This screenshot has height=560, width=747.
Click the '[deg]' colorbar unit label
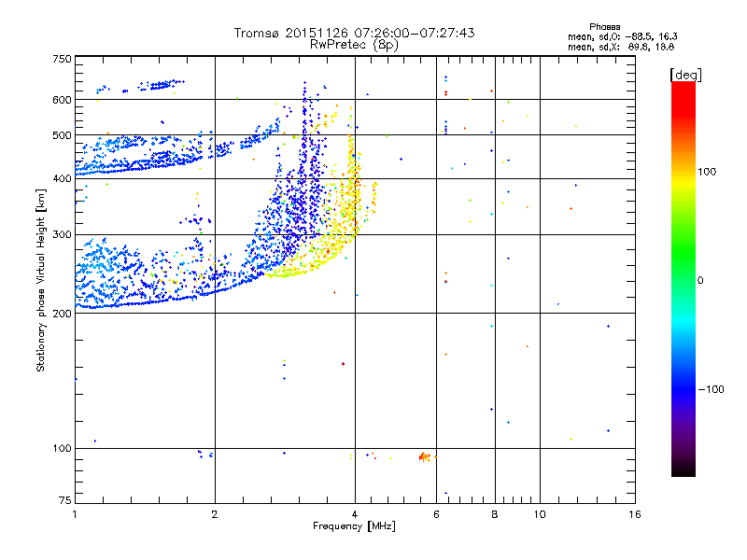[x=685, y=75]
